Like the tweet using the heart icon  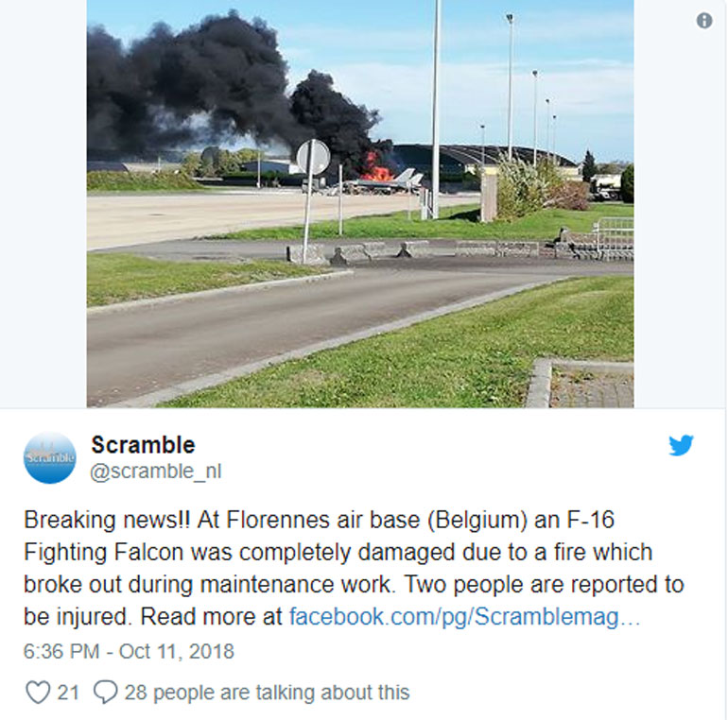click(x=37, y=693)
